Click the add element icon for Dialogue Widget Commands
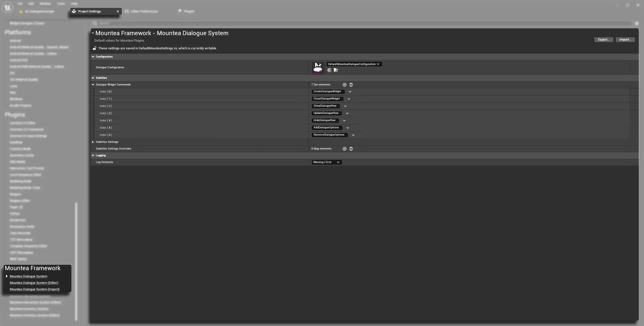 coord(344,85)
